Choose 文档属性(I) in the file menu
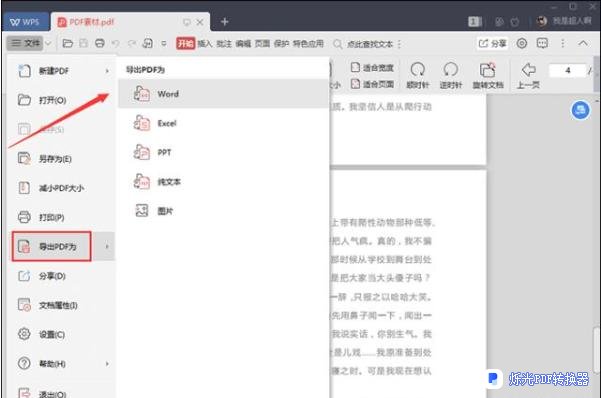 point(61,305)
